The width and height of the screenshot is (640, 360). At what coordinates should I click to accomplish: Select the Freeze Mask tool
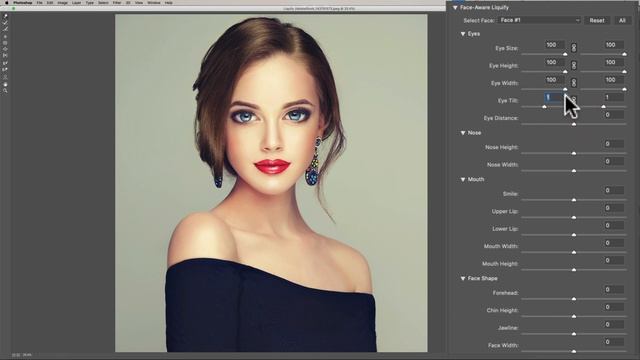pyautogui.click(x=5, y=63)
